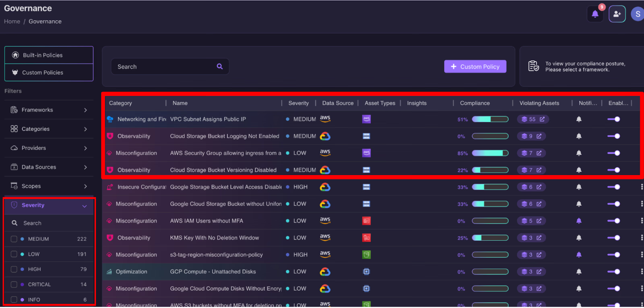Open row menu for Google Storage Bucket Level Access
The width and height of the screenshot is (644, 308).
point(642,187)
